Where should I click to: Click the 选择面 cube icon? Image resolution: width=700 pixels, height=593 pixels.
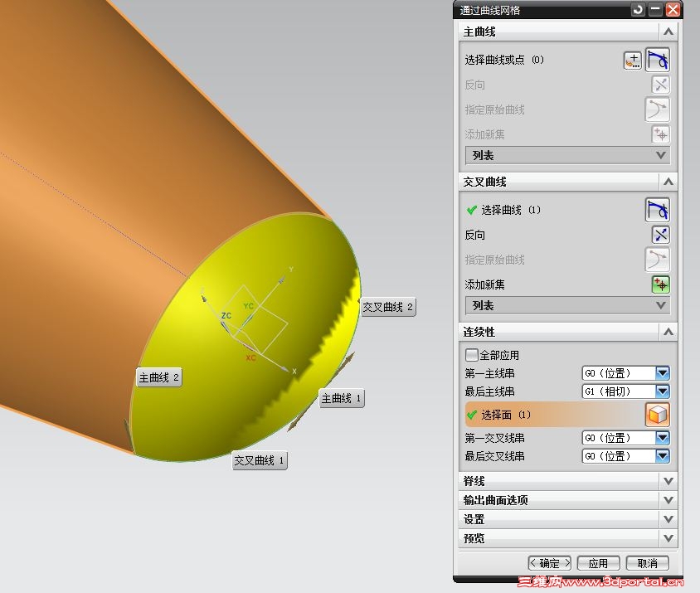click(658, 415)
